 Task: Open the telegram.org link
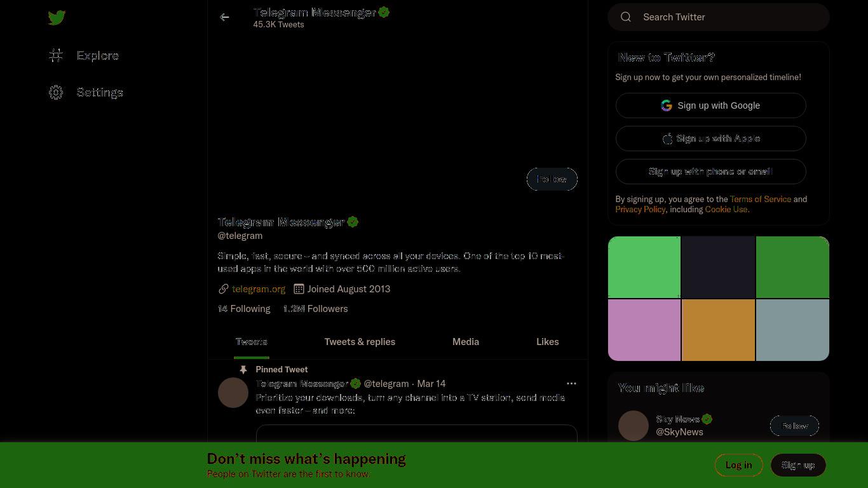[x=259, y=289]
